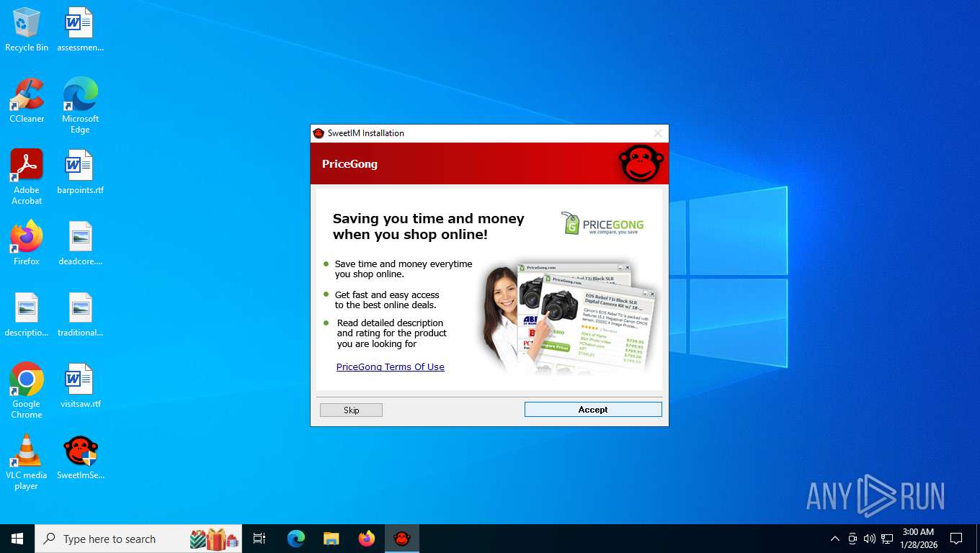980x553 pixels.
Task: Open the notification center icon
Action: tap(956, 539)
